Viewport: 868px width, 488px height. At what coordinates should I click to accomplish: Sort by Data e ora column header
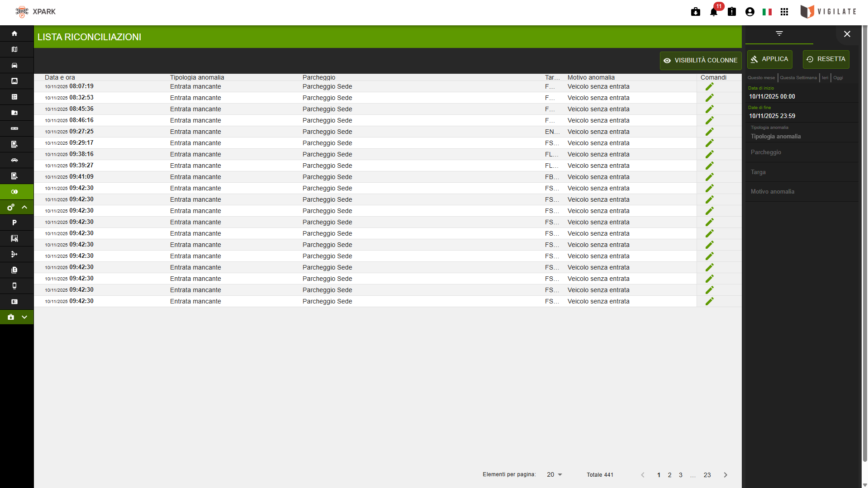click(60, 77)
